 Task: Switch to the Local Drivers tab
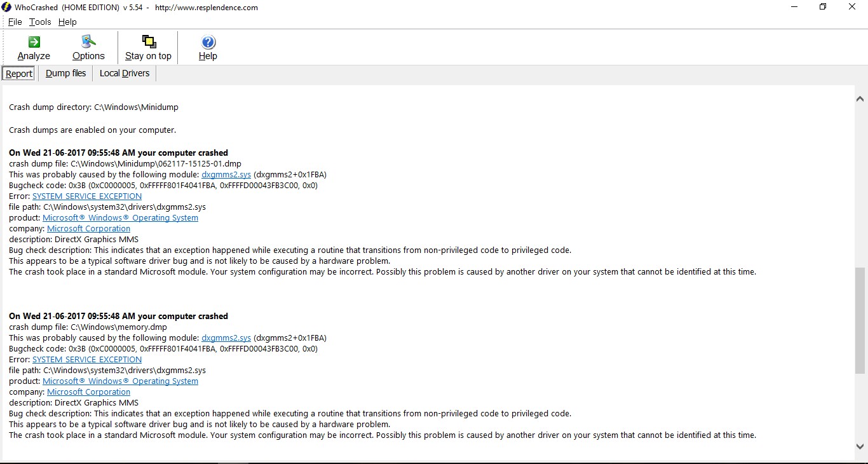point(125,73)
